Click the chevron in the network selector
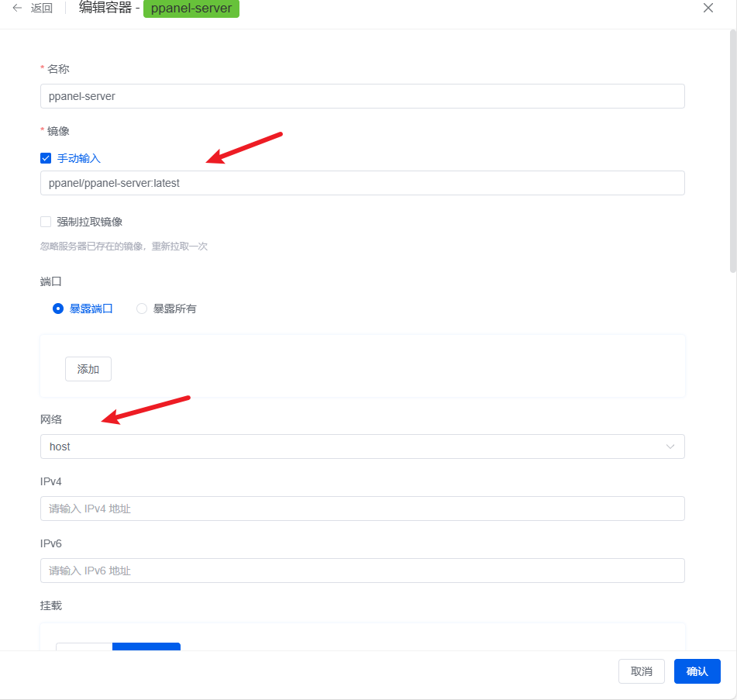737x700 pixels. [x=670, y=447]
